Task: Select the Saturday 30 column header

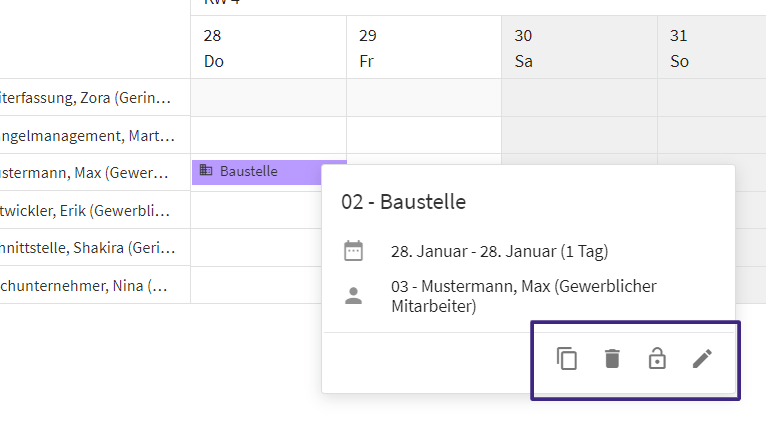Action: click(x=579, y=47)
